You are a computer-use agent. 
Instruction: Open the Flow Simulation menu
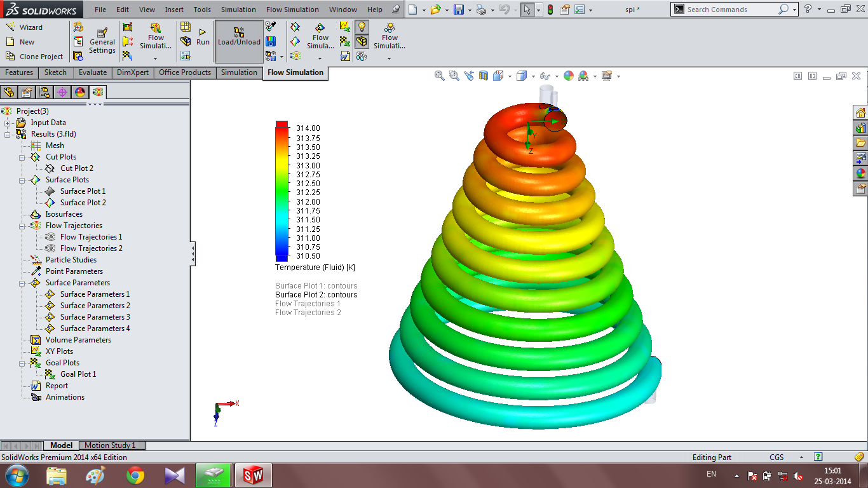(292, 10)
